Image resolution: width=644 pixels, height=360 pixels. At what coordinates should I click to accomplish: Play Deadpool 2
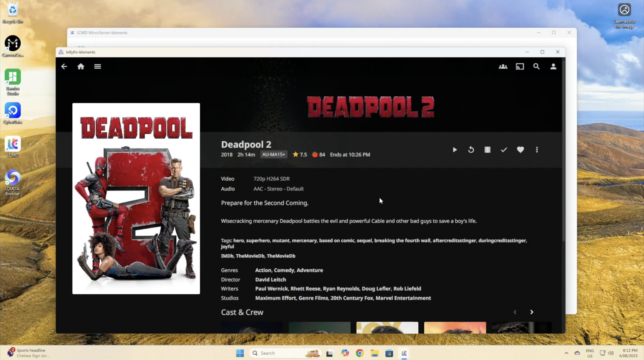(455, 150)
